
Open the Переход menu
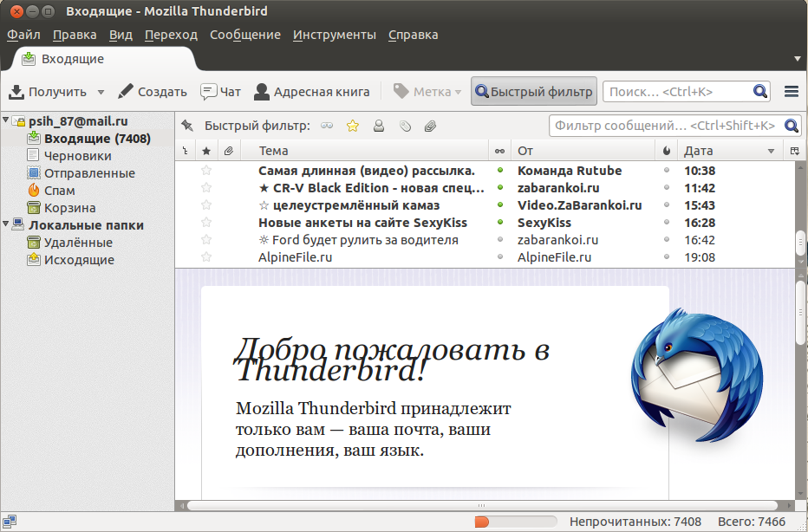click(171, 35)
